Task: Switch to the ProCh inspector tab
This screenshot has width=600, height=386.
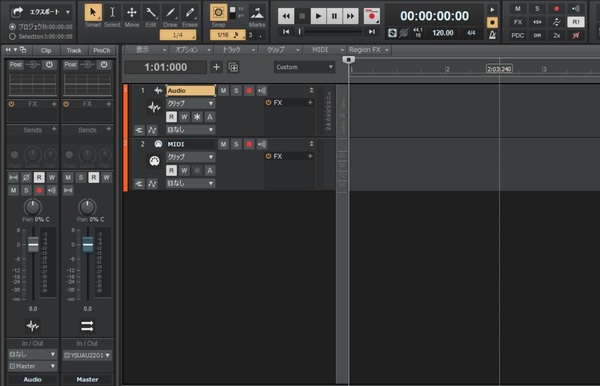Action: coord(102,50)
